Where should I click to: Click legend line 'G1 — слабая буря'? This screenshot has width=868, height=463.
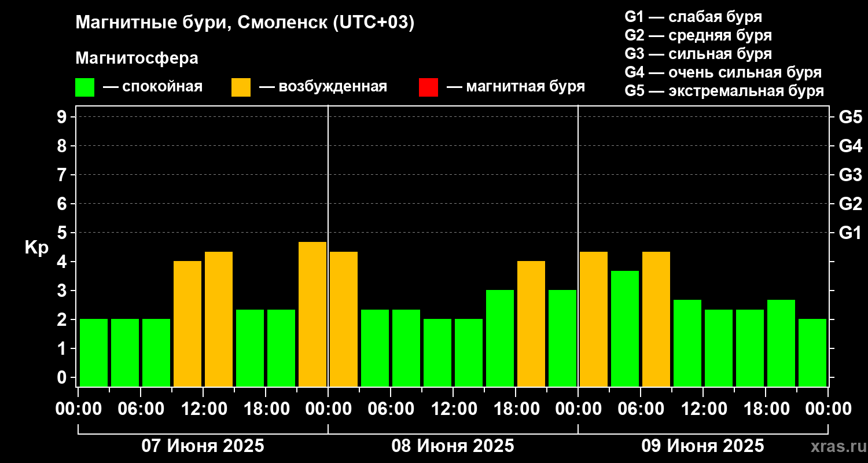coord(693,16)
